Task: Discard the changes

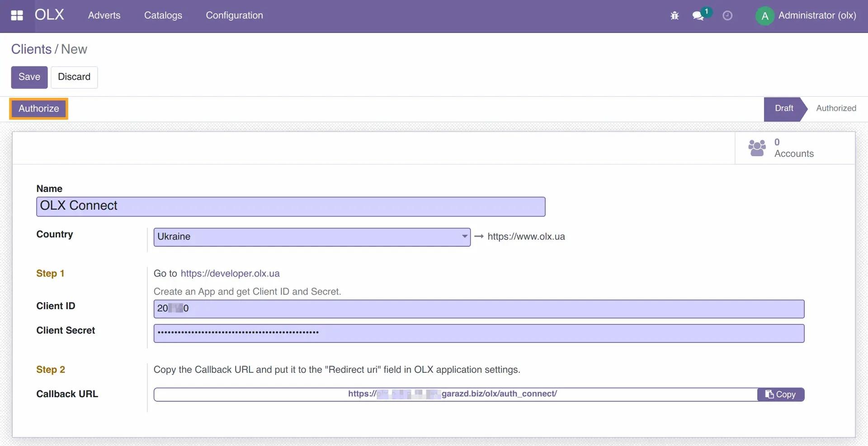Action: 74,77
